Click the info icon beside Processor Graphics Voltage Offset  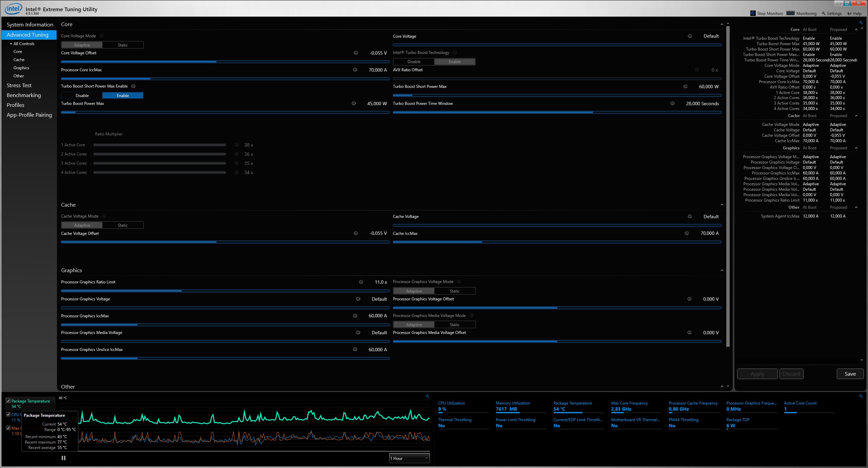689,299
